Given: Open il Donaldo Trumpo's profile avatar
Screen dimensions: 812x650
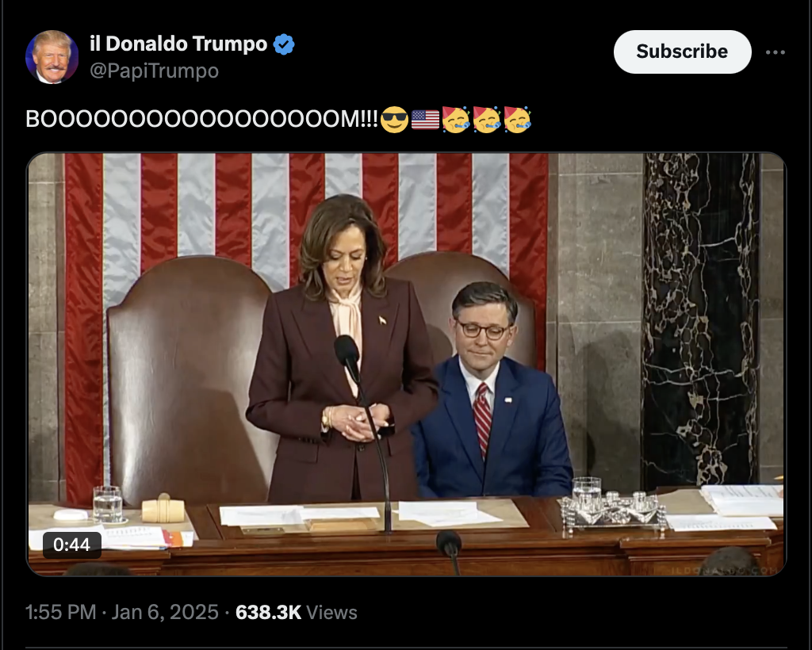Looking at the screenshot, I should click(52, 57).
